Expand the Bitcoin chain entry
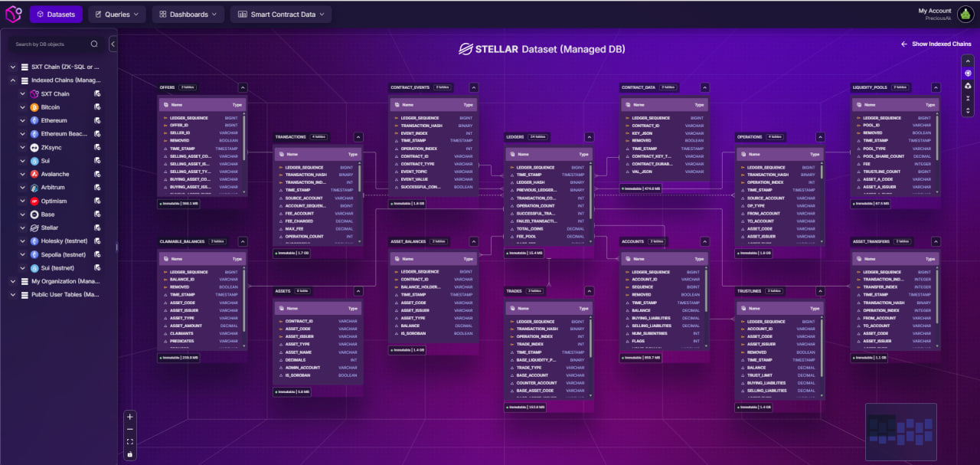 click(x=22, y=107)
